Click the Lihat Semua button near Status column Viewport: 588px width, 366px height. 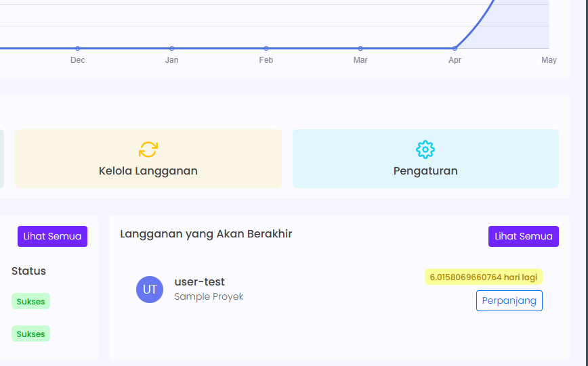coord(53,236)
